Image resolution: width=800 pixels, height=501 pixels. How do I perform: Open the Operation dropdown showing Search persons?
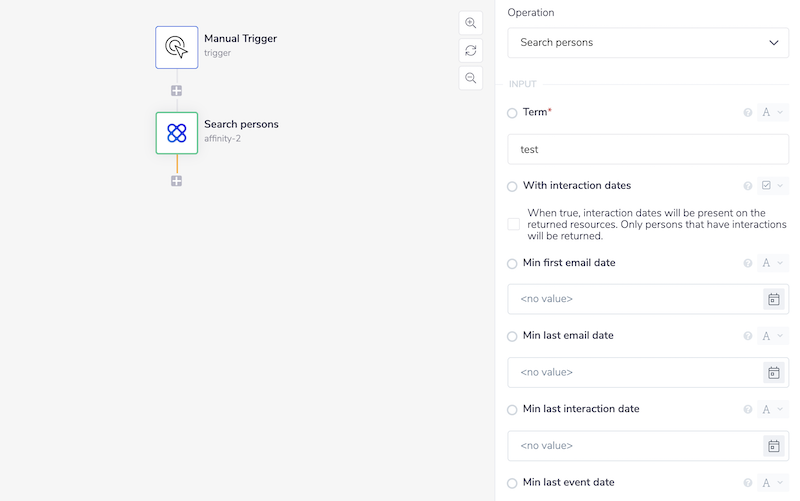(x=648, y=43)
